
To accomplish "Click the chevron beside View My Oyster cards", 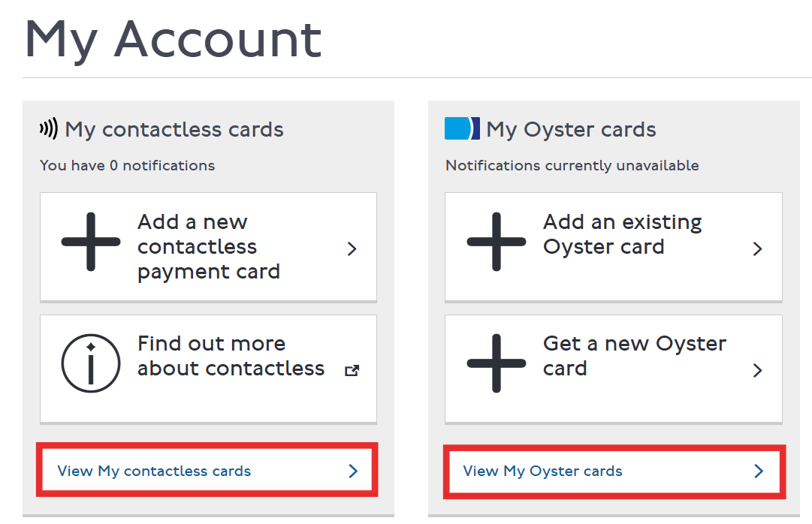I will 758,471.
